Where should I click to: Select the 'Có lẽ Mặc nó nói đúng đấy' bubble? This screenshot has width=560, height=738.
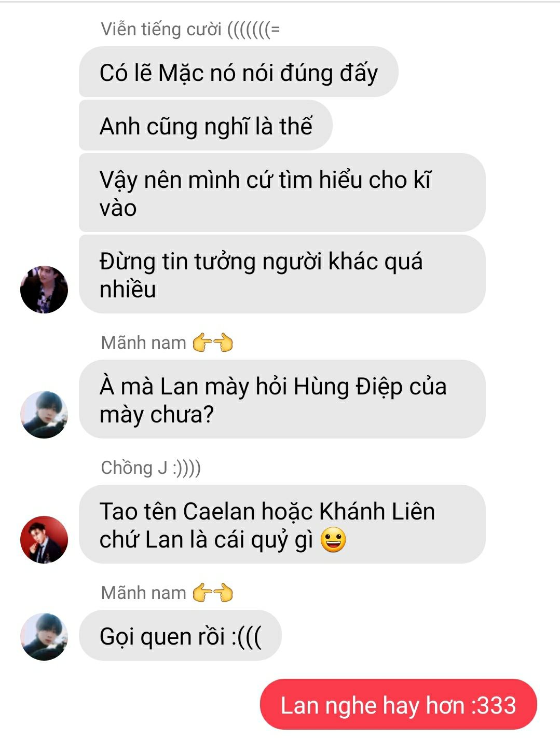click(x=239, y=72)
